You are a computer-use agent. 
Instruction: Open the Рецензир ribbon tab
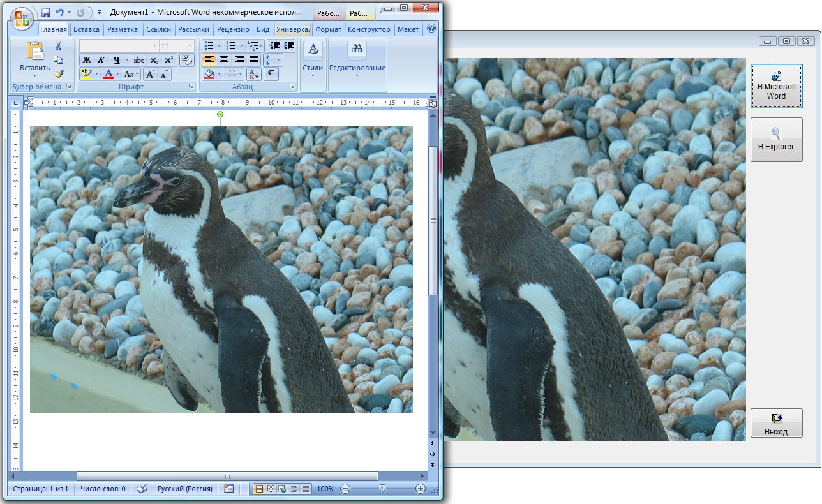233,29
